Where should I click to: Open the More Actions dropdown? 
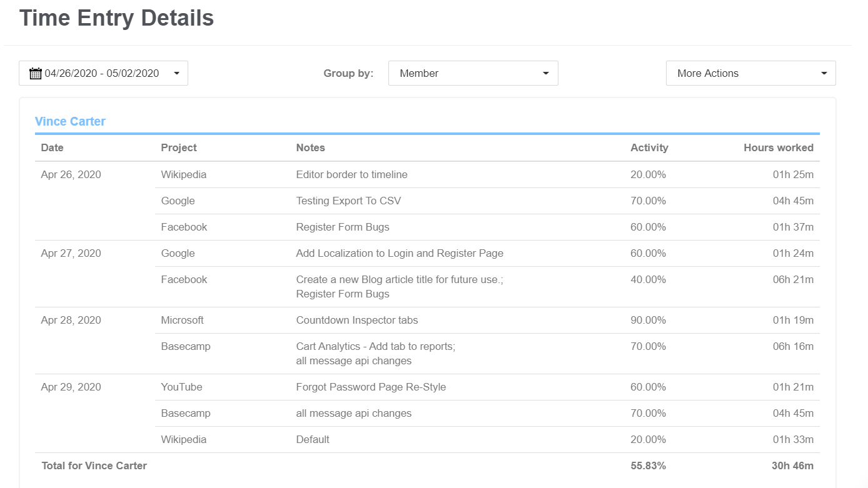pyautogui.click(x=750, y=73)
